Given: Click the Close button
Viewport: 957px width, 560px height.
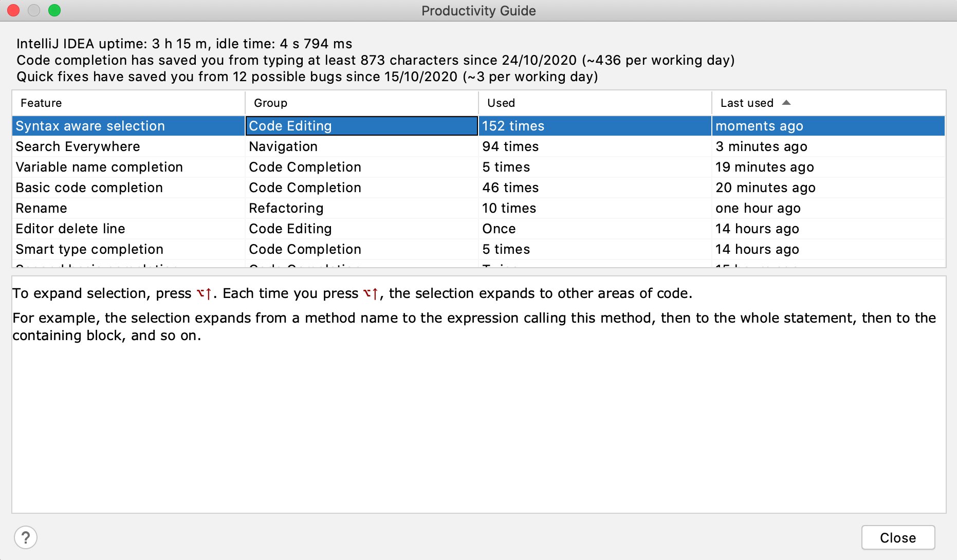Looking at the screenshot, I should click(898, 538).
